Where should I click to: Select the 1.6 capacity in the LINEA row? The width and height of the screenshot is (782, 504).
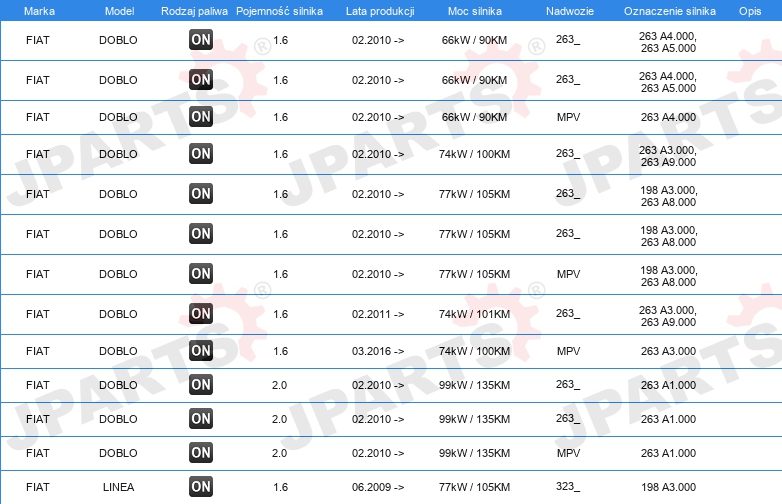click(x=280, y=487)
